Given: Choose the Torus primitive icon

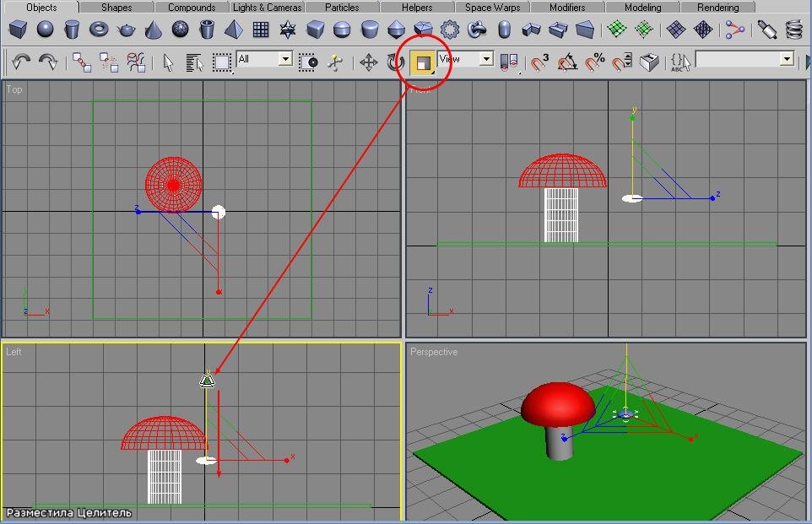Looking at the screenshot, I should point(99,30).
